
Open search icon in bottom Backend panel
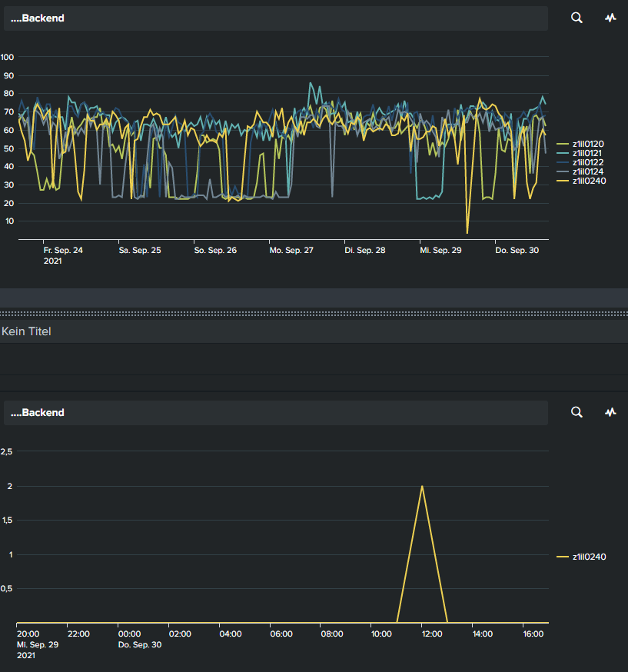[x=576, y=412]
